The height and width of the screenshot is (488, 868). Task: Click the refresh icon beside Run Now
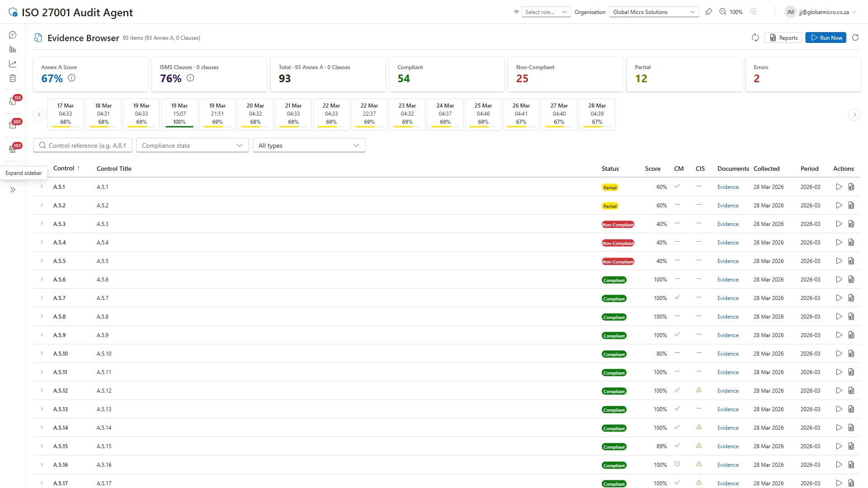(855, 38)
